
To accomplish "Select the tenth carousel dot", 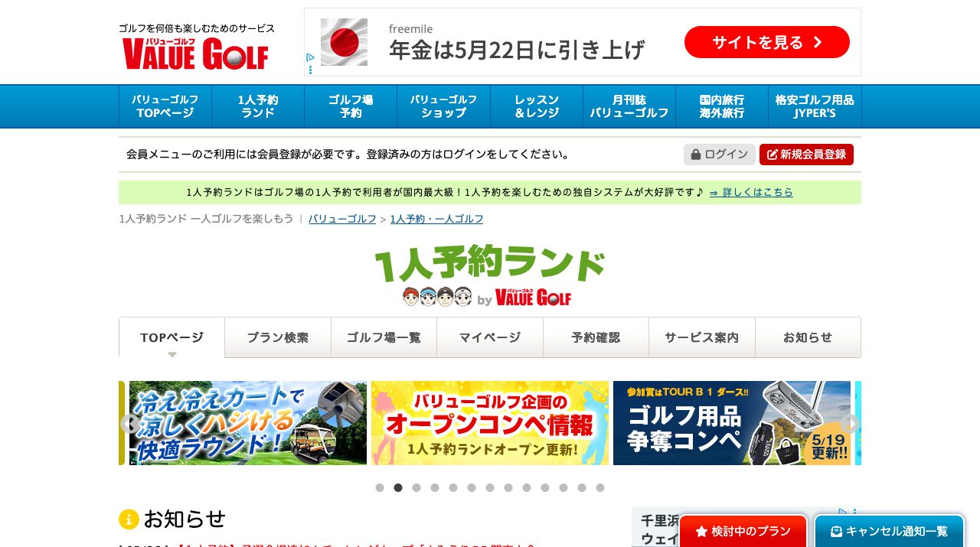I will pyautogui.click(x=545, y=487).
